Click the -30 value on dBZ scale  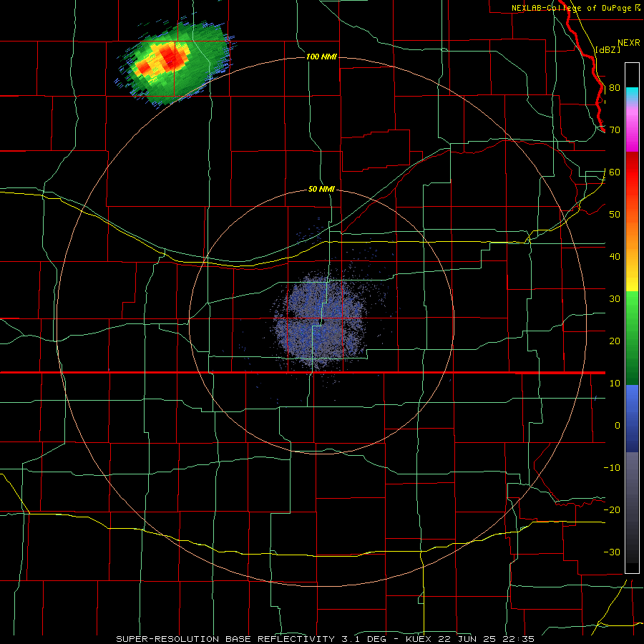pyautogui.click(x=612, y=552)
